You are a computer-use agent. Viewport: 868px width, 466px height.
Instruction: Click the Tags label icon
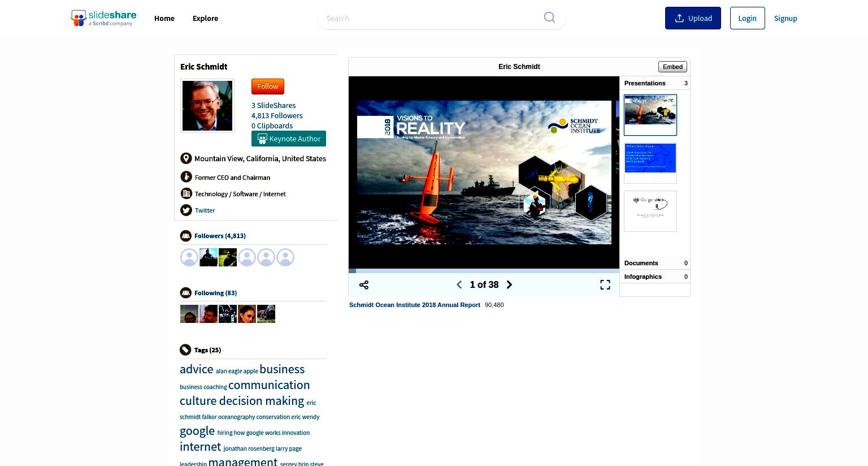tap(185, 350)
